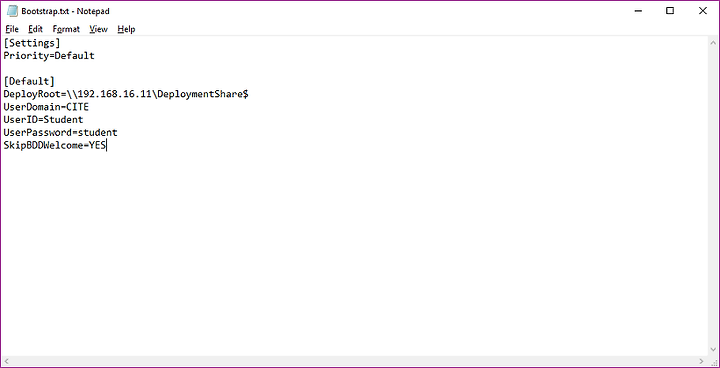Click the UserPassword=student line

coord(61,133)
